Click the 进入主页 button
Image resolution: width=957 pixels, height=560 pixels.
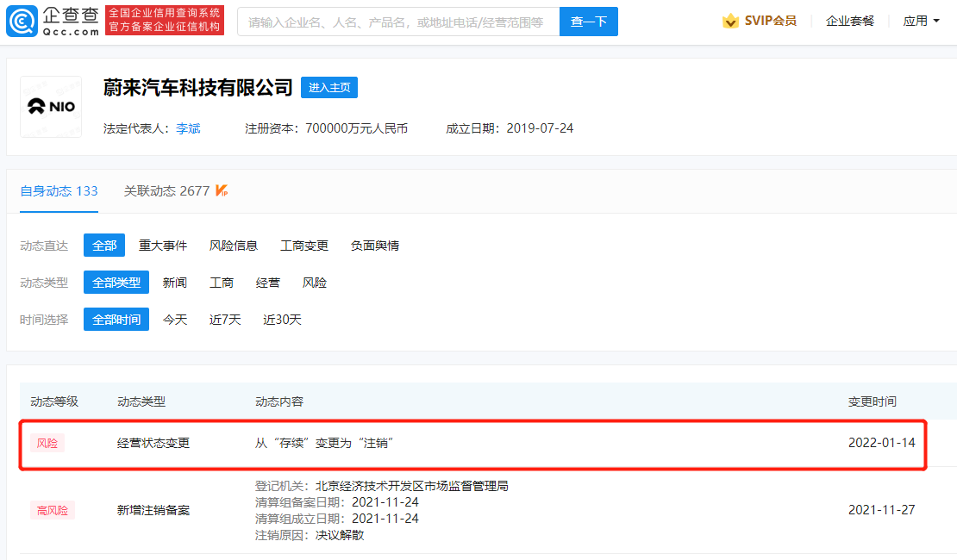click(328, 87)
